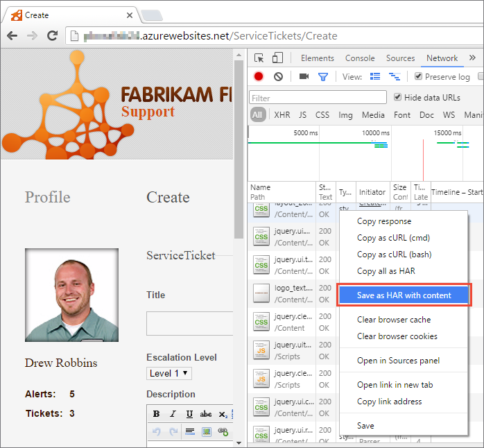This screenshot has width=484, height=448.
Task: Filter requests by XHR type
Action: pyautogui.click(x=282, y=115)
